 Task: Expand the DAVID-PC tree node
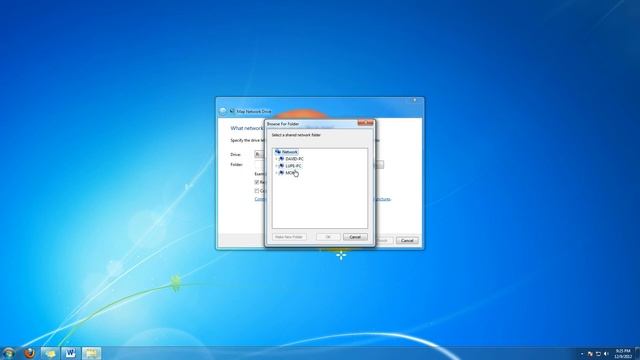coord(276,159)
